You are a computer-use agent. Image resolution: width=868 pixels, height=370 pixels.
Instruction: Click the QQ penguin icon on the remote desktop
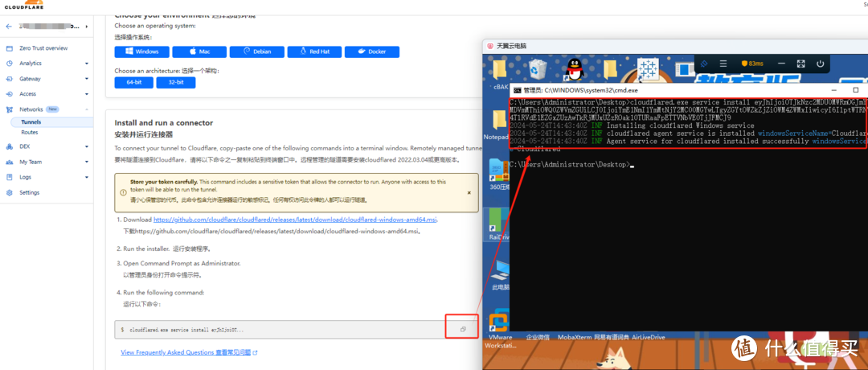[574, 69]
